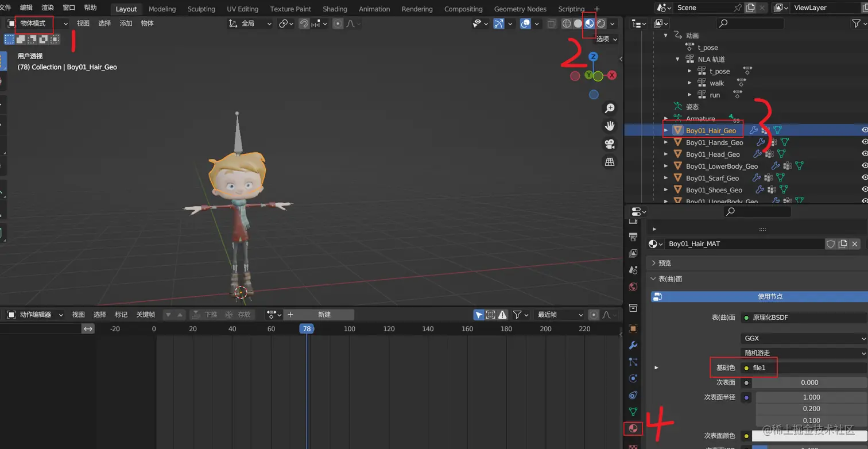Hide Boy01_Hair_Geo using its eye icon
The width and height of the screenshot is (868, 449).
tap(865, 130)
